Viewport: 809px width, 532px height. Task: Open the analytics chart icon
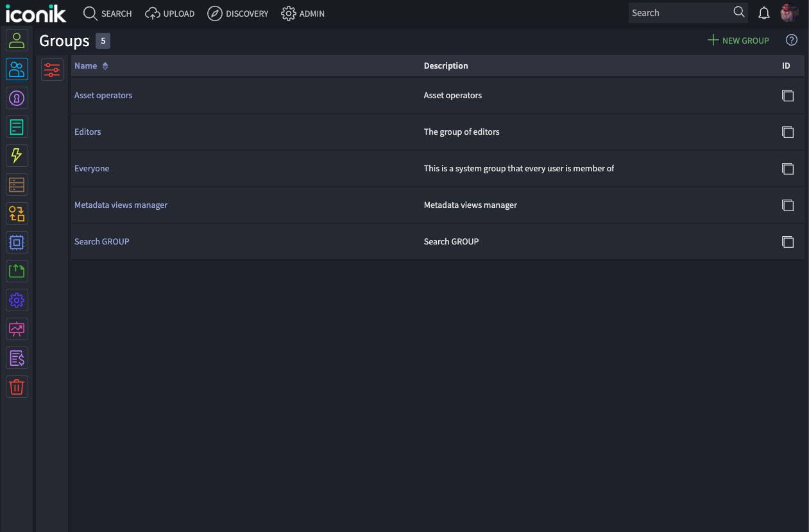(17, 329)
